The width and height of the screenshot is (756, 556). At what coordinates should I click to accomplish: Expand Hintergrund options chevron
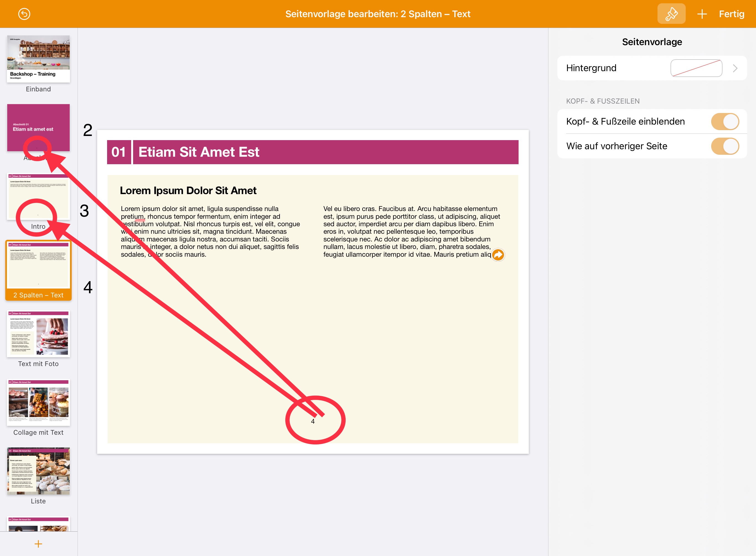[x=735, y=68]
